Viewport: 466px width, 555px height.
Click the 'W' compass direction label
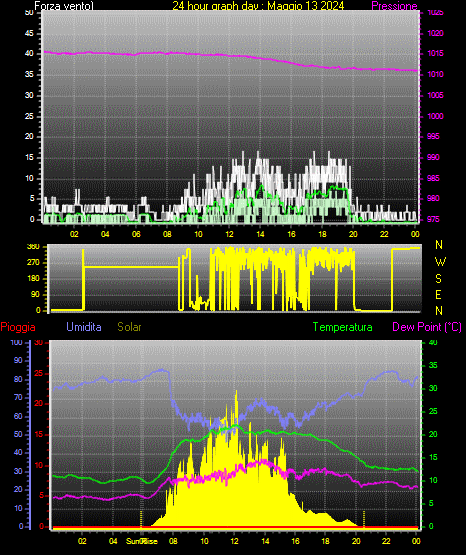click(440, 262)
